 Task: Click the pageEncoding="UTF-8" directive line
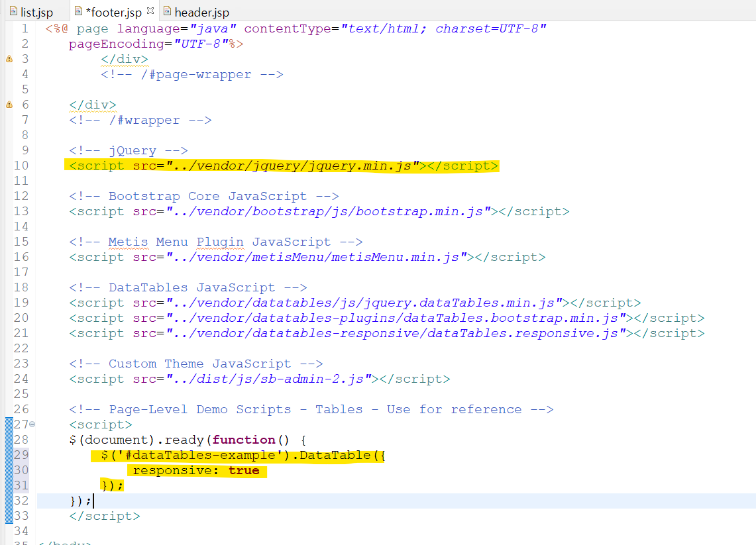pos(156,44)
